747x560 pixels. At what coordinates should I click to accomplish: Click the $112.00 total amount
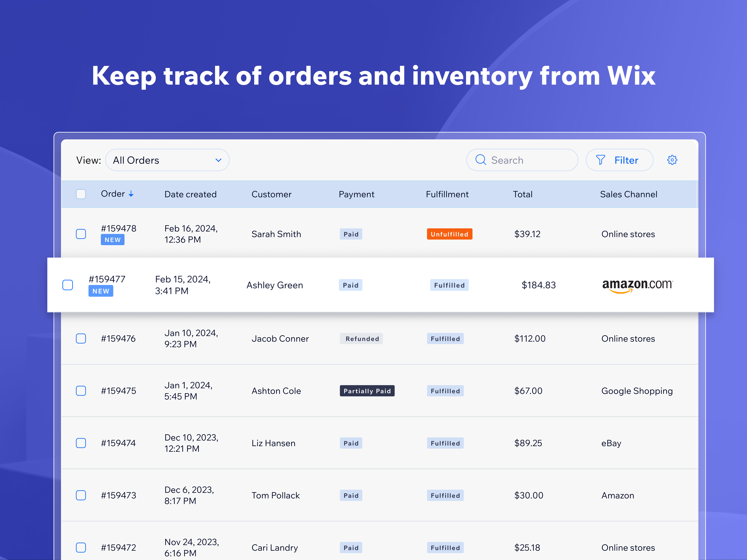(530, 338)
